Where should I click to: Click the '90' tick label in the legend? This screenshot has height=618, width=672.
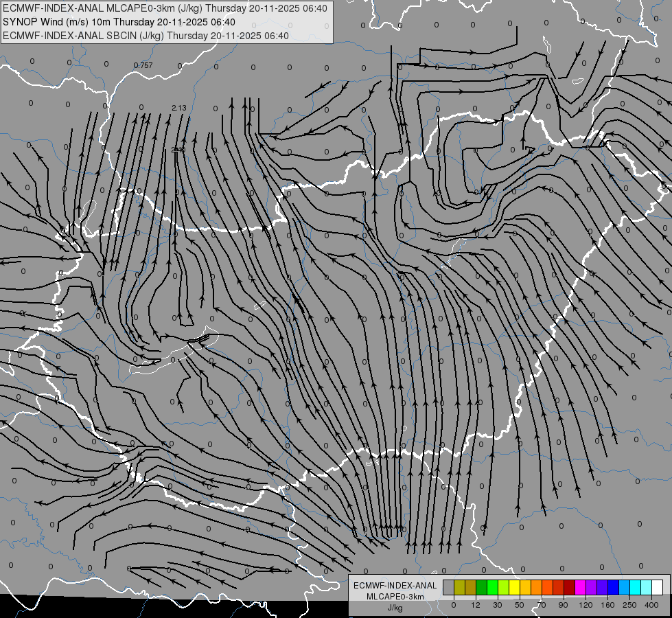[x=563, y=605]
